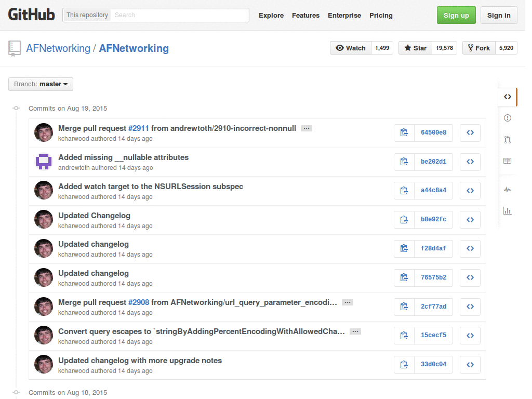
Task: Click andrewtoth author name
Action: coord(74,168)
